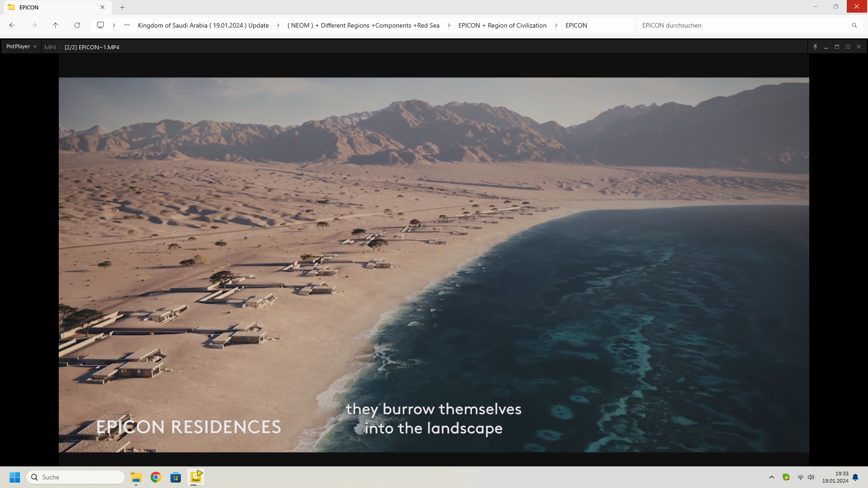Open Microsoft Store from the taskbar

(x=176, y=477)
